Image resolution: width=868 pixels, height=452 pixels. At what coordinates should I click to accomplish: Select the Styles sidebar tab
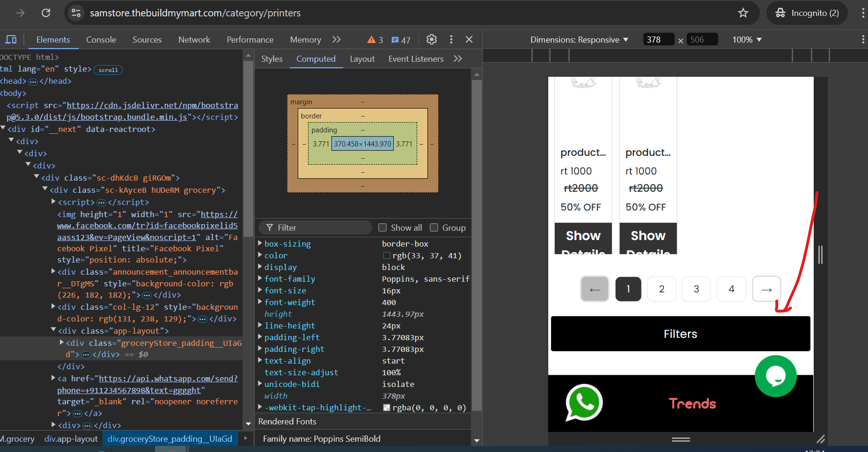pos(272,59)
